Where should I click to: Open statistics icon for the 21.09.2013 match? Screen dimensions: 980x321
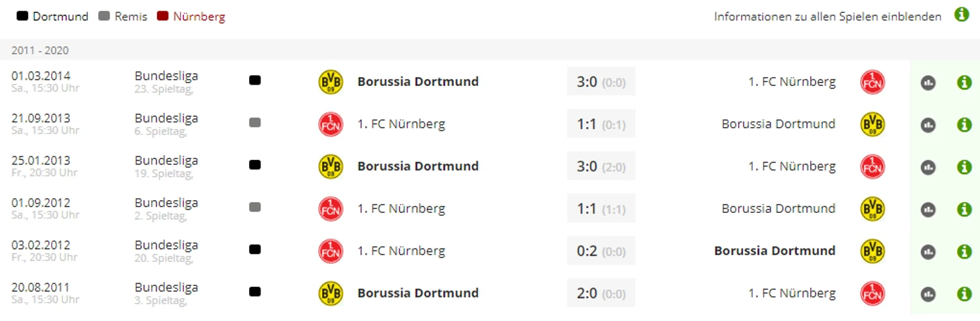point(928,125)
